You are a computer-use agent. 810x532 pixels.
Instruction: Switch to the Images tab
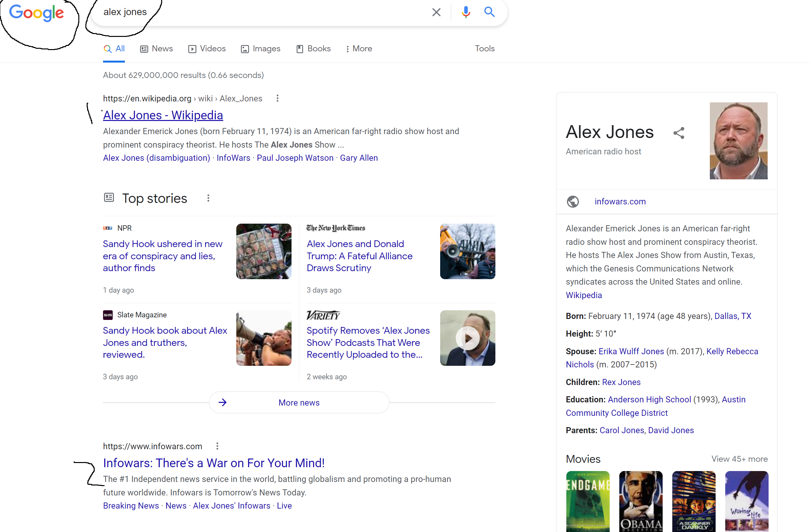pos(261,49)
